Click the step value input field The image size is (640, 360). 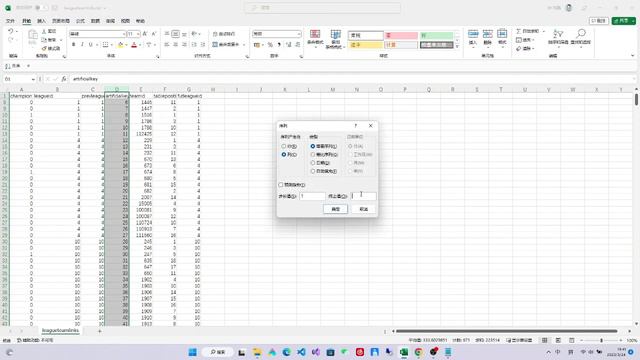pos(313,196)
